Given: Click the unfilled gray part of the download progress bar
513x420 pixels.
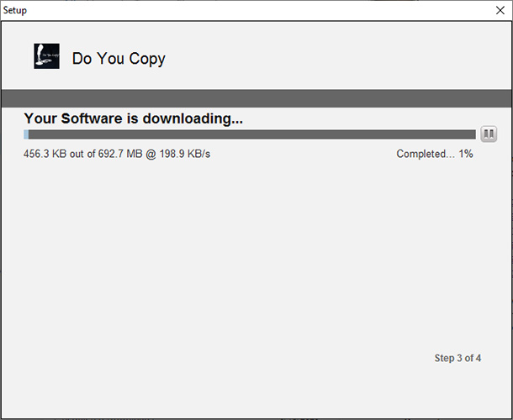Looking at the screenshot, I should 252,134.
